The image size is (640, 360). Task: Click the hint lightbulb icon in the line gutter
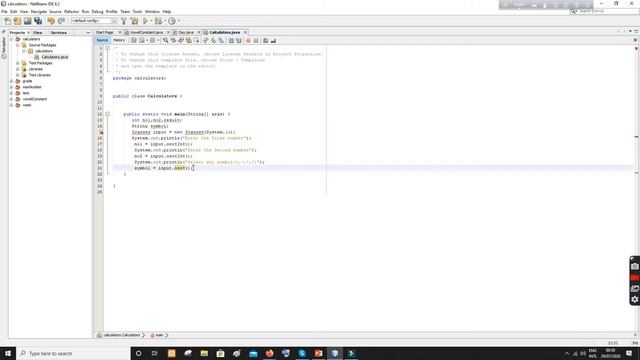[x=100, y=132]
